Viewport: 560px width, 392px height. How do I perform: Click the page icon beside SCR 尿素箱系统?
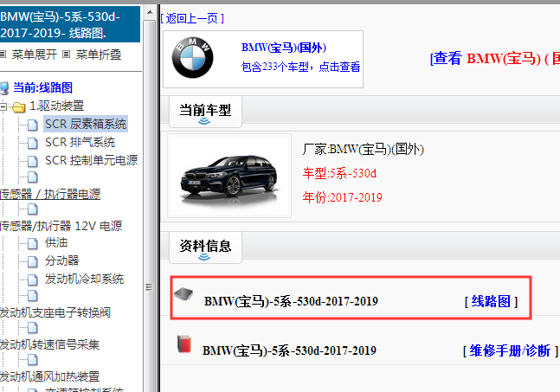pos(33,125)
